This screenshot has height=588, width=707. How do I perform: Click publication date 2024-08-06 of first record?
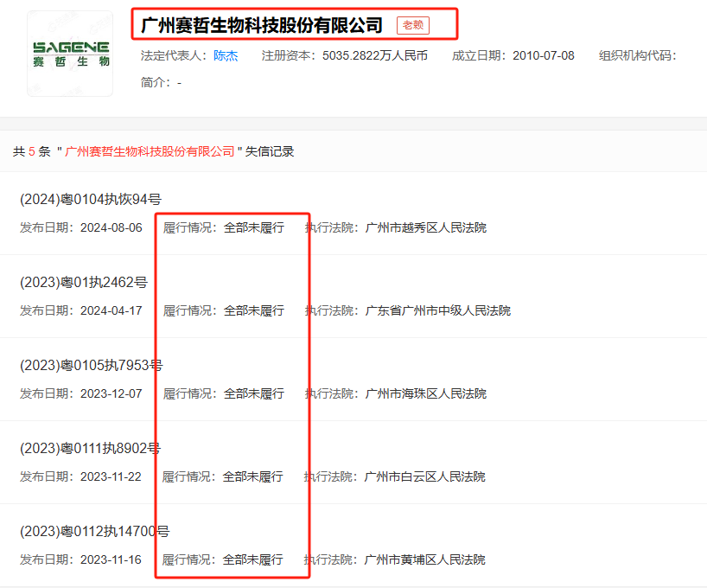(111, 228)
